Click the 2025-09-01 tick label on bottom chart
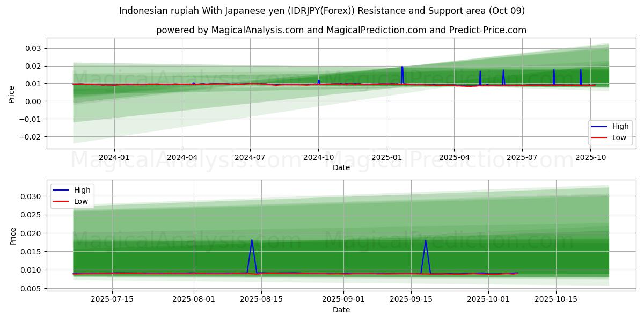Viewport: 644px width, 322px height. 343,299
